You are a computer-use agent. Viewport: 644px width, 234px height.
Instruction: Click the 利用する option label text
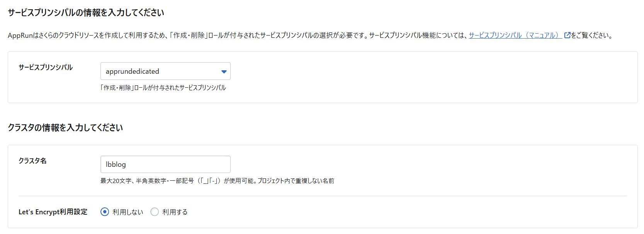175,212
